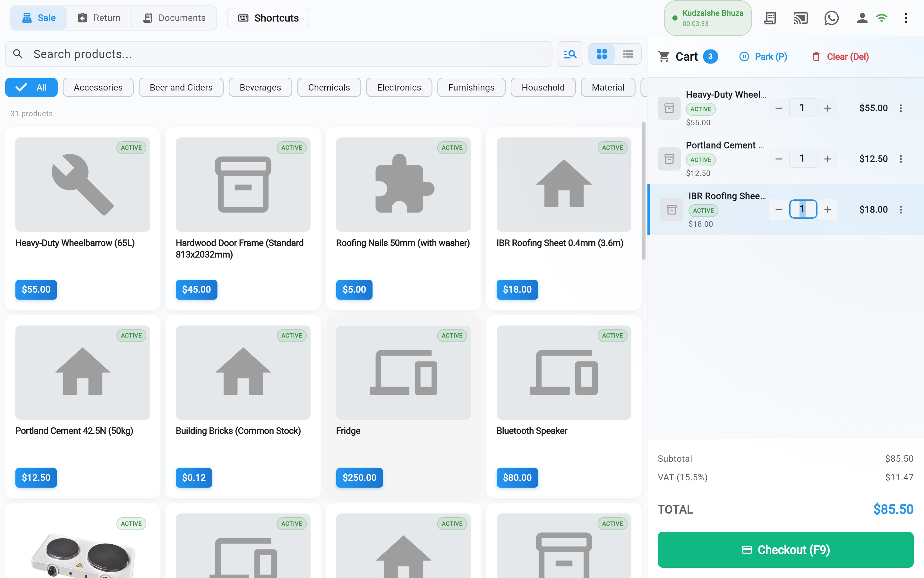Image resolution: width=924 pixels, height=578 pixels.
Task: Click the product grid scrollbar
Action: (x=643, y=191)
